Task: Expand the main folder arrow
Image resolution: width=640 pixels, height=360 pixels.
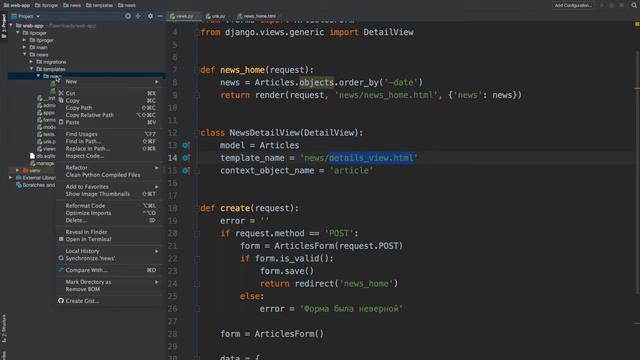Action: coord(24,47)
